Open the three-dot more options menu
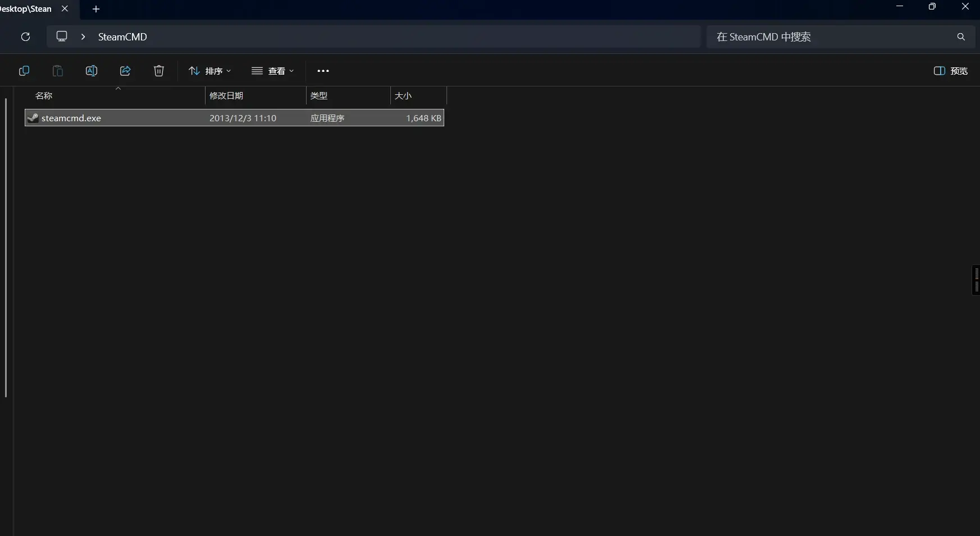980x536 pixels. pos(323,71)
